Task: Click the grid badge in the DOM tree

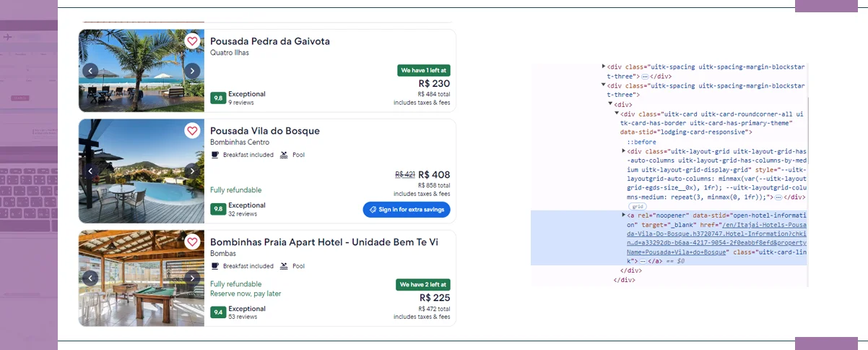Action: [638, 206]
